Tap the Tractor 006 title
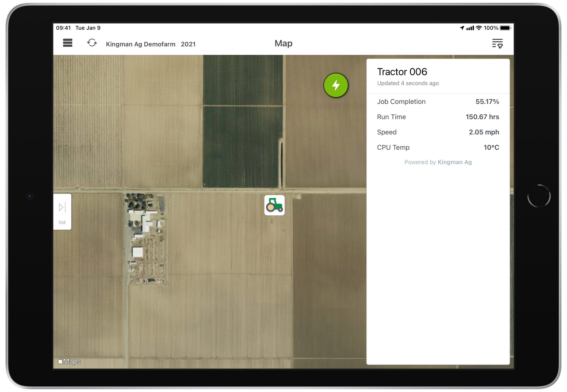567x392 pixels. (x=402, y=72)
